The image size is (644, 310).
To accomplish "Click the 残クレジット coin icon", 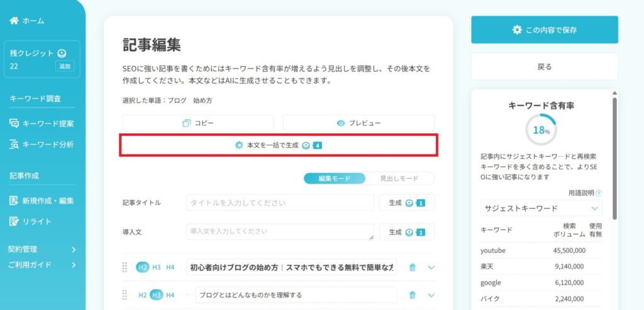I will tap(62, 53).
